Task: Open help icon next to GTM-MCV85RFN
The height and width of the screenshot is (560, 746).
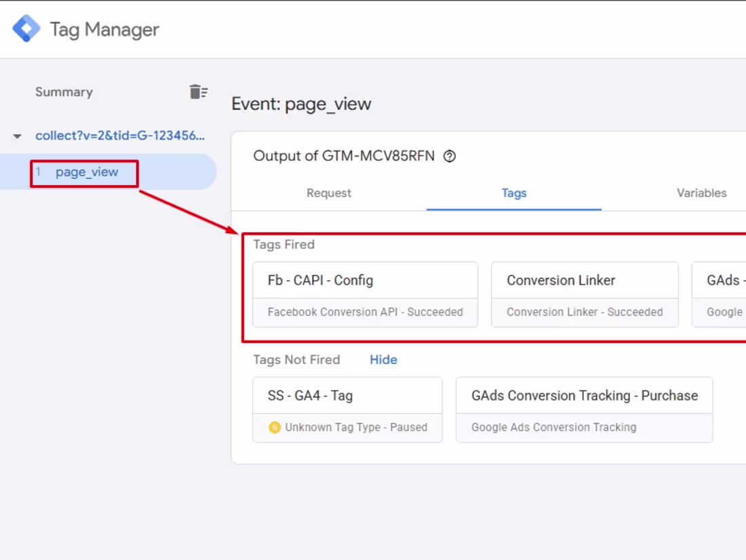Action: coord(450,156)
